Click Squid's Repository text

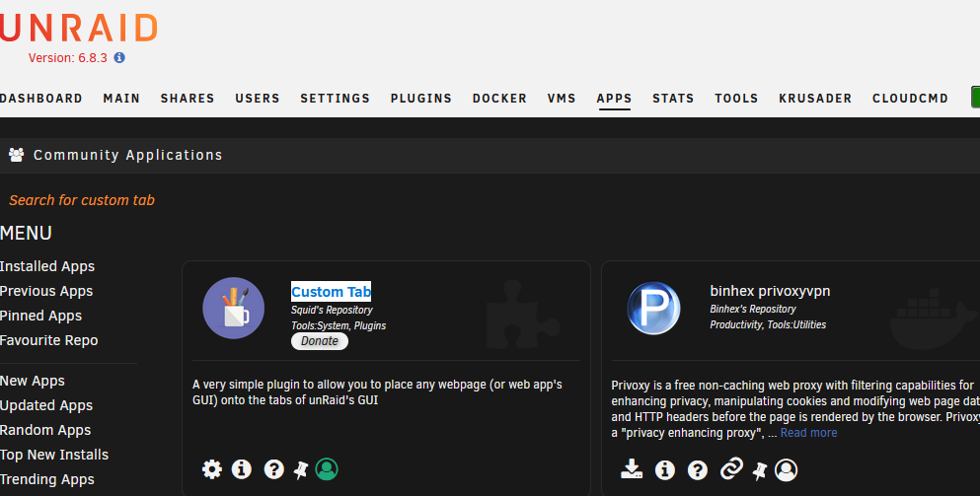tap(332, 310)
